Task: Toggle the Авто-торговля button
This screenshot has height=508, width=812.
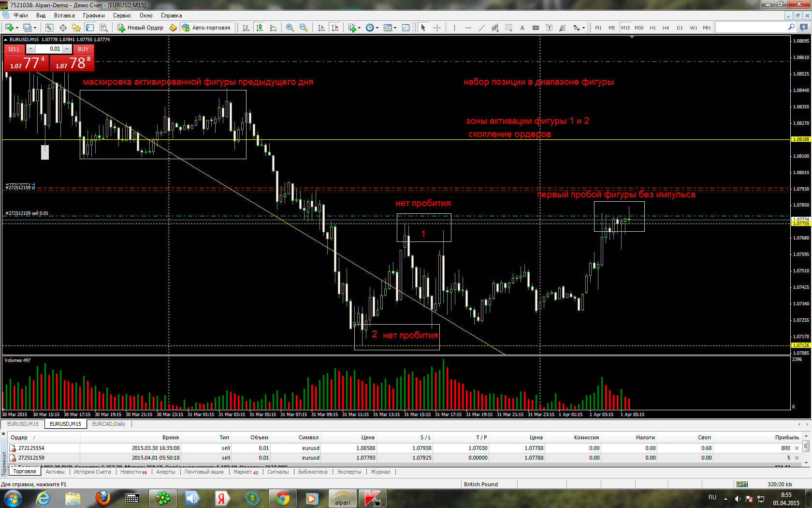Action: [x=206, y=28]
